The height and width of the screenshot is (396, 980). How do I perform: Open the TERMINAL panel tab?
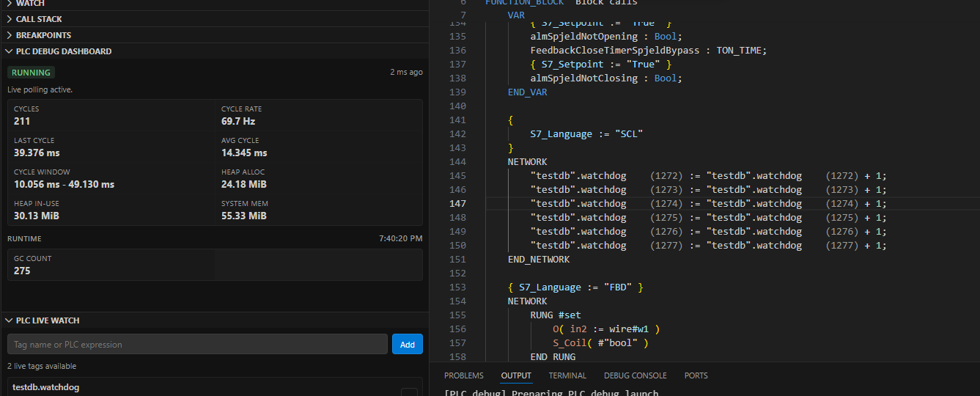coord(567,375)
